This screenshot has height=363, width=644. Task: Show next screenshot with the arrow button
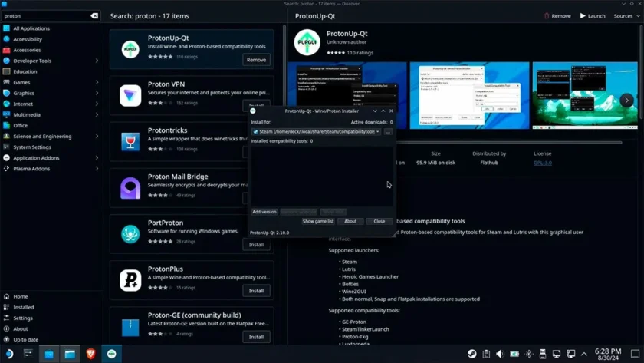click(x=626, y=100)
